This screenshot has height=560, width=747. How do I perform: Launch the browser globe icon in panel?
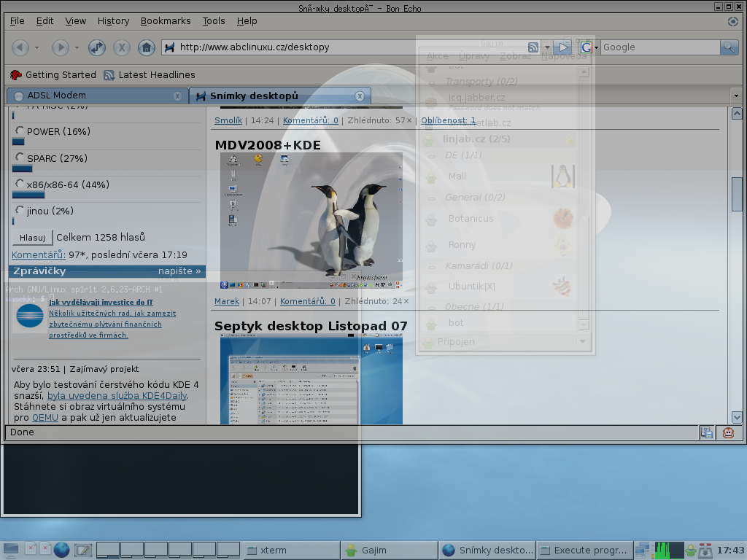point(61,550)
